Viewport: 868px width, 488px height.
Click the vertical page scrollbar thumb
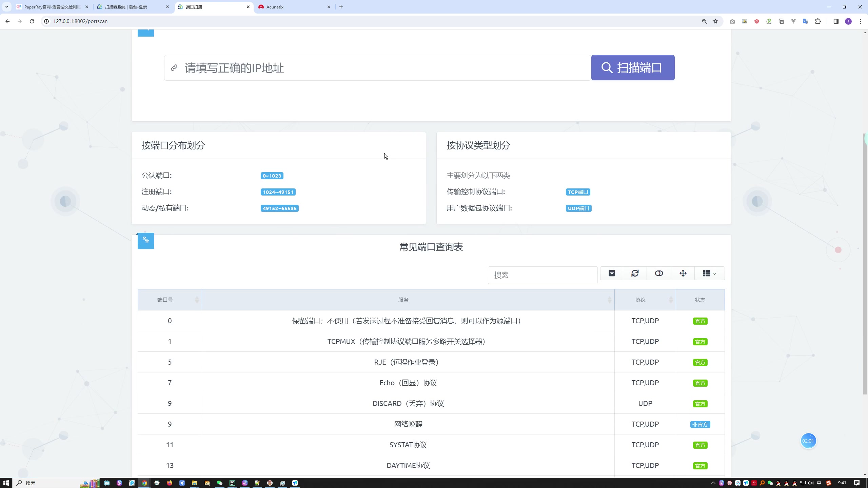(x=865, y=264)
